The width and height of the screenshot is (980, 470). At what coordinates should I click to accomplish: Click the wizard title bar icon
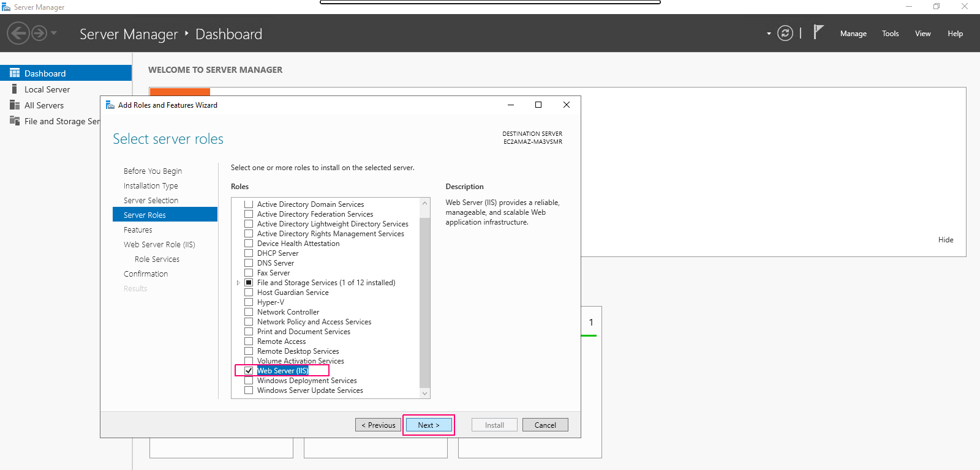tap(110, 105)
